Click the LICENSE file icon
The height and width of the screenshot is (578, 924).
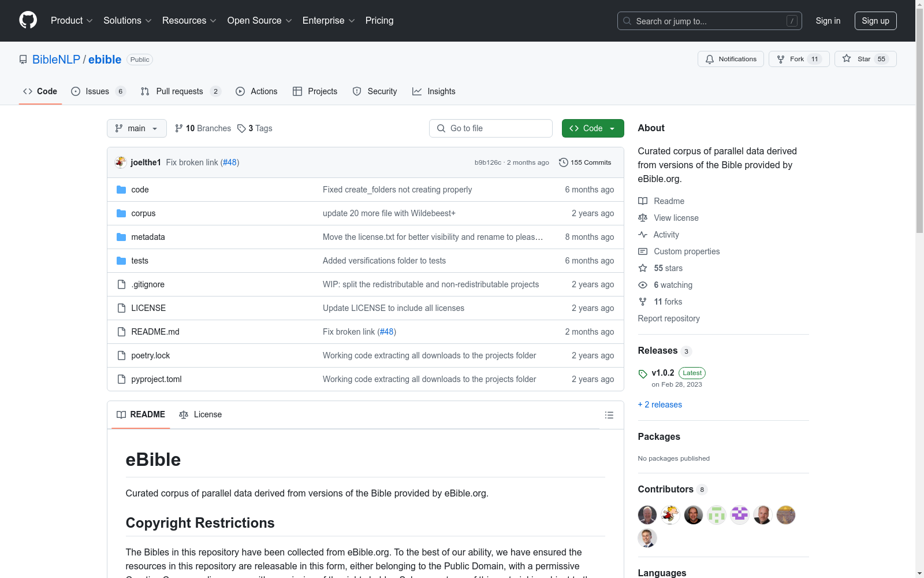tap(121, 308)
